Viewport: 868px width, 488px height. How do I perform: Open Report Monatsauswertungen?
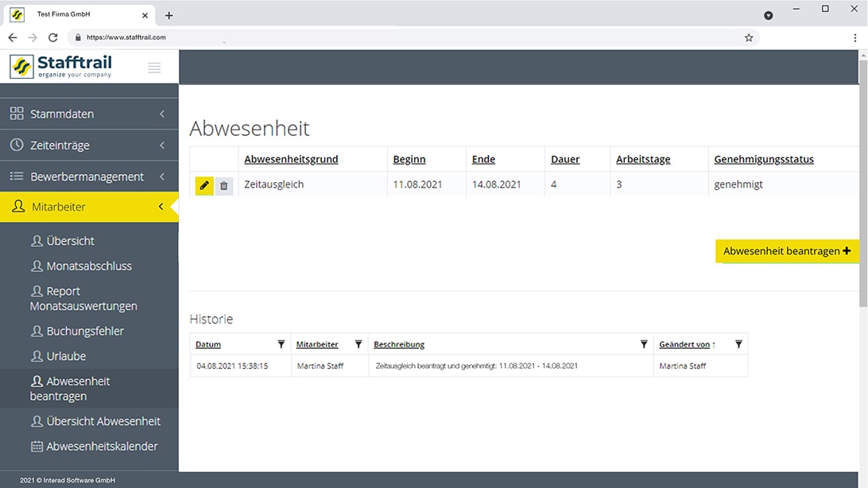click(x=83, y=298)
